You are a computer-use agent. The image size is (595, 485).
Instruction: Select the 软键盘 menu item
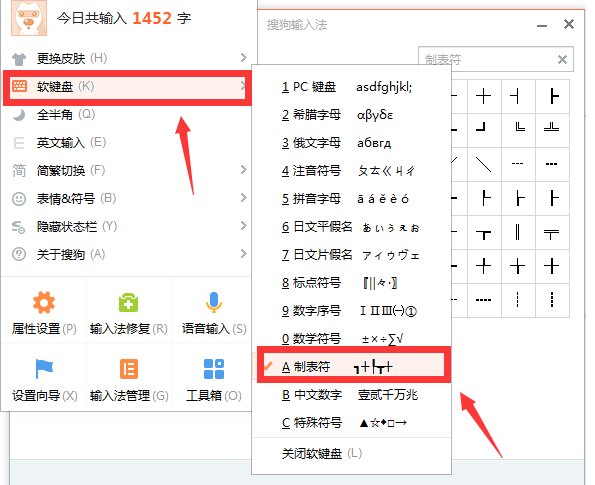[x=127, y=87]
